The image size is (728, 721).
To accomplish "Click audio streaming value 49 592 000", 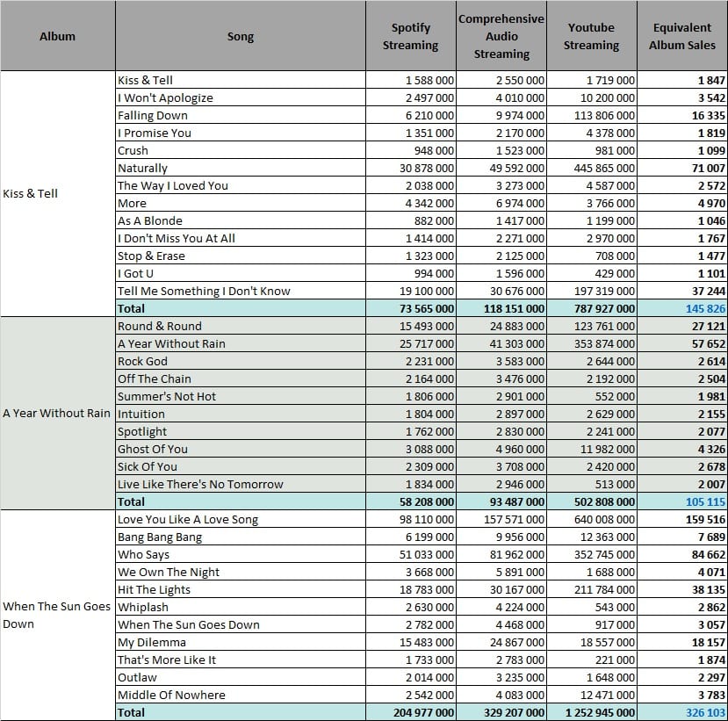I will click(501, 168).
